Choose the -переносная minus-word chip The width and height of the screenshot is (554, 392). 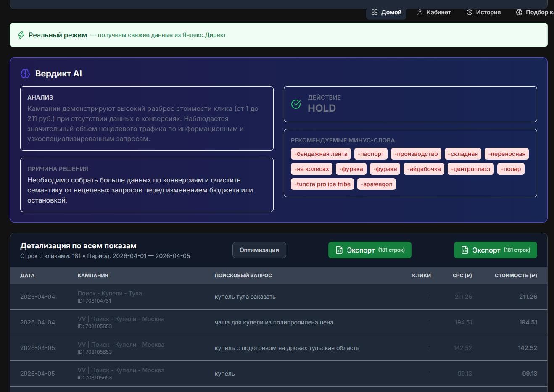(507, 154)
